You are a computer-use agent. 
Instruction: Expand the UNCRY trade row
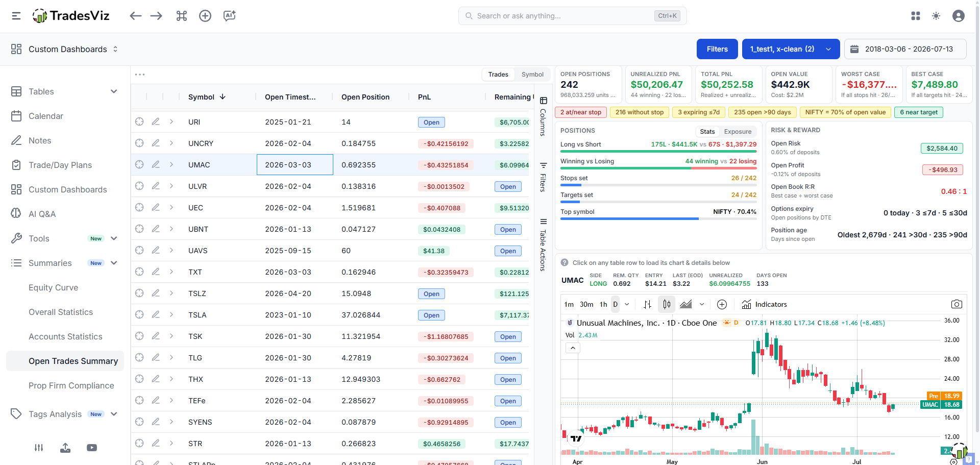(171, 143)
